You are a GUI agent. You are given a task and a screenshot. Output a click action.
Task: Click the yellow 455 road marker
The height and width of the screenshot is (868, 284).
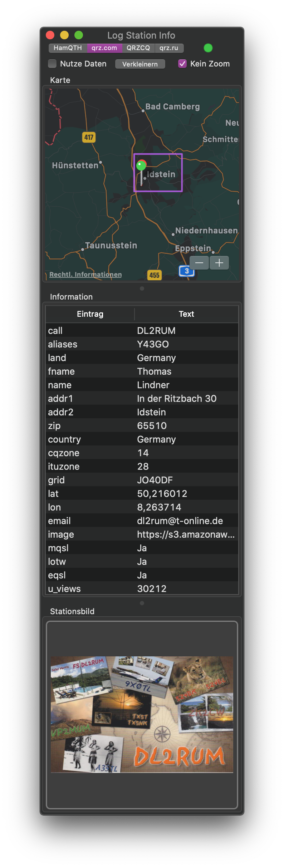point(154,275)
